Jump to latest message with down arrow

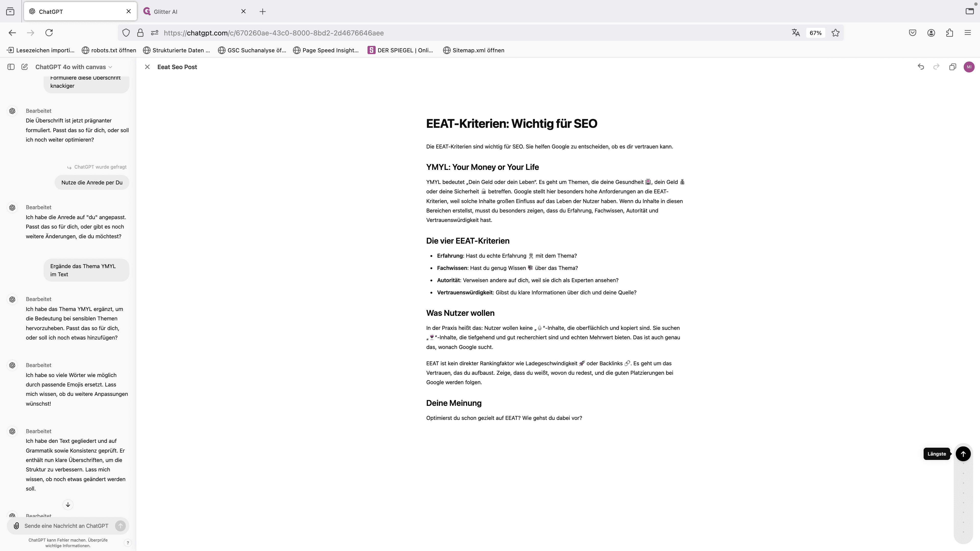pyautogui.click(x=68, y=505)
